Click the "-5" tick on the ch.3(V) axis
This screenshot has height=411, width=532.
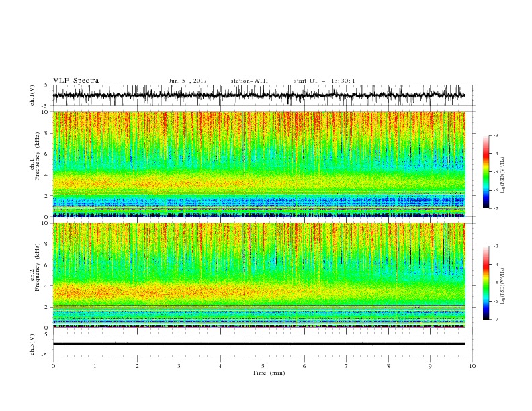(x=45, y=355)
